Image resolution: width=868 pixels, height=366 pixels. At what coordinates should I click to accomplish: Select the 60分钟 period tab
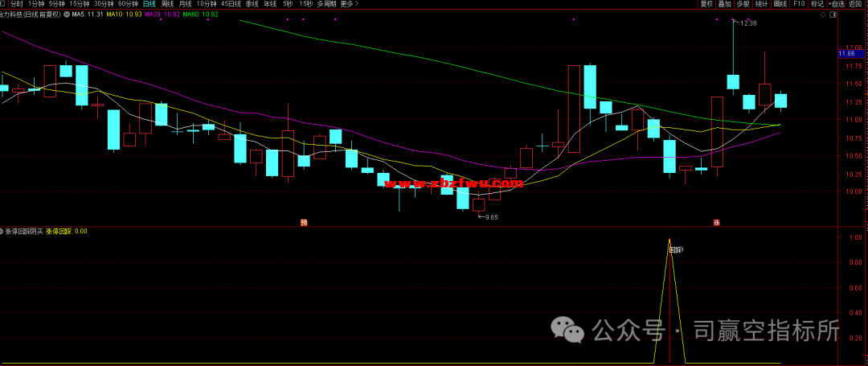(128, 3)
